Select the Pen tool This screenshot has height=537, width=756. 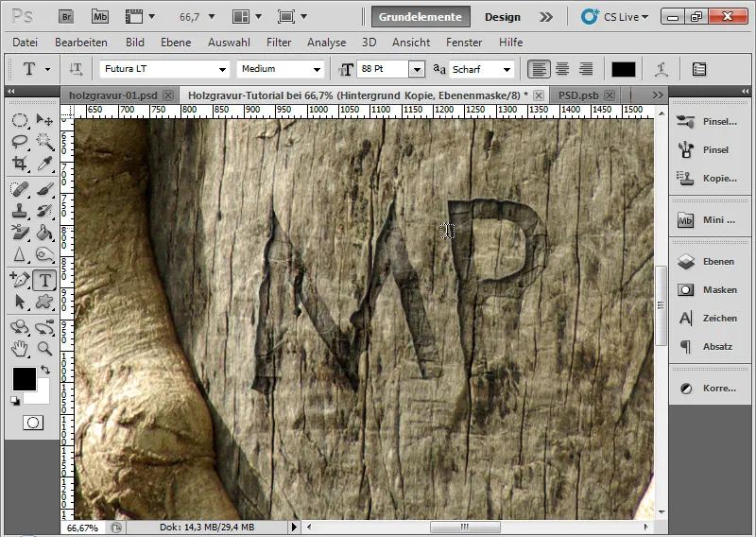[19, 279]
